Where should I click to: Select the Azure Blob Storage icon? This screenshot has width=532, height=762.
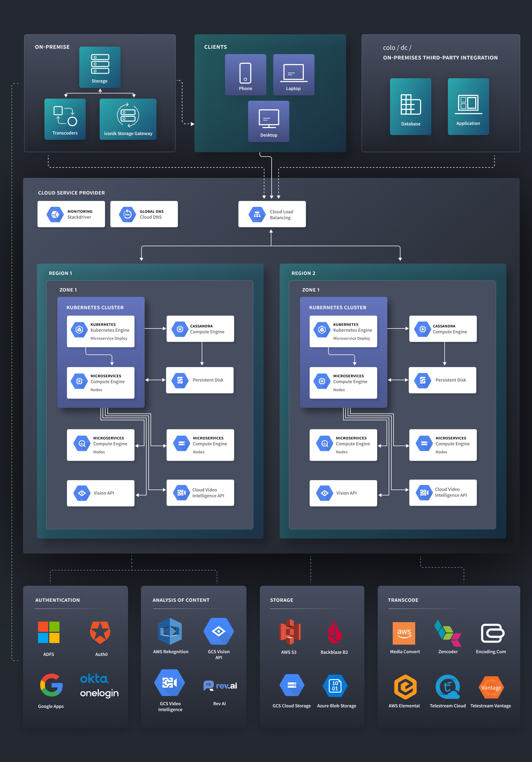point(335,686)
